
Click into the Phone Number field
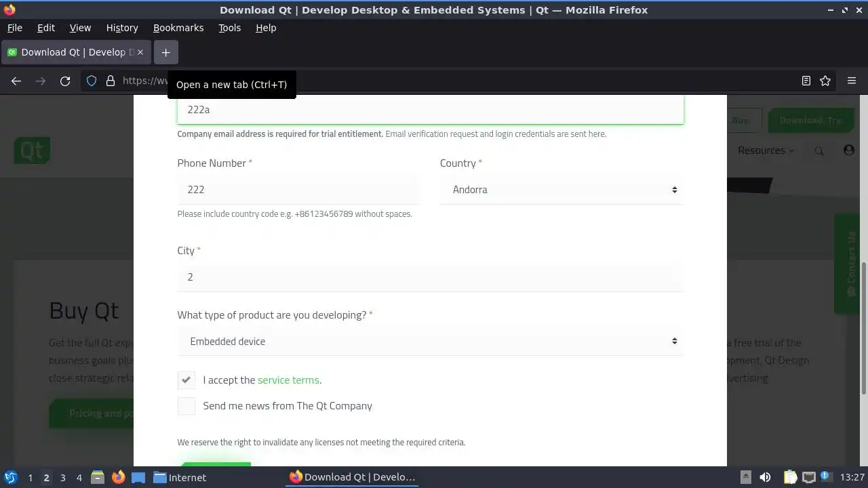point(298,190)
